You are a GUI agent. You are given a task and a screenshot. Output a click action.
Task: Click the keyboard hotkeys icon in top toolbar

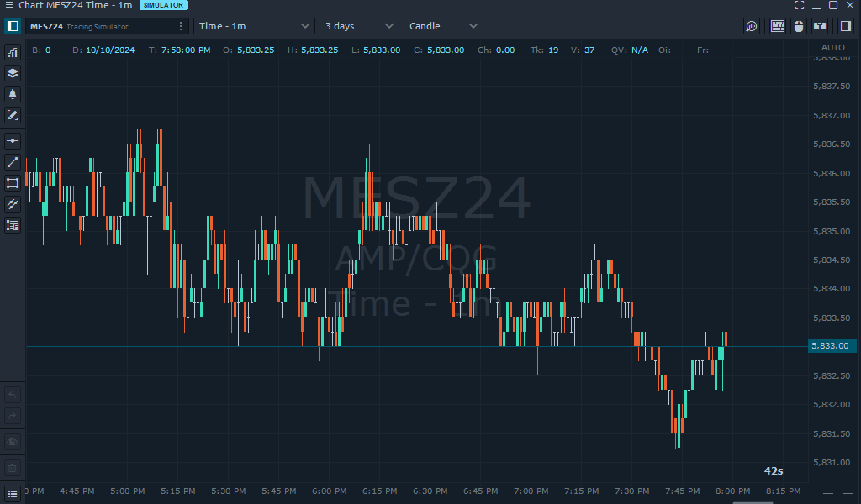click(777, 26)
